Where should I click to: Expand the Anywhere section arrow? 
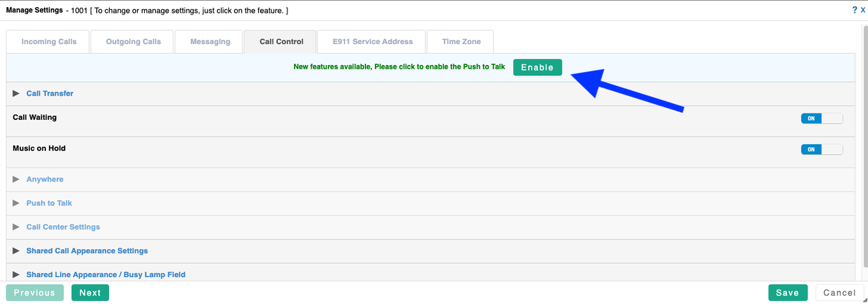pyautogui.click(x=16, y=179)
